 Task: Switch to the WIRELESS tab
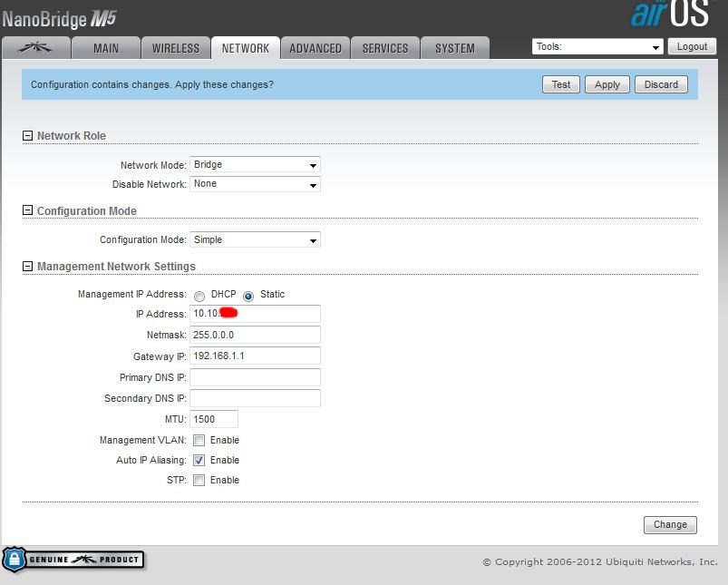coord(176,48)
